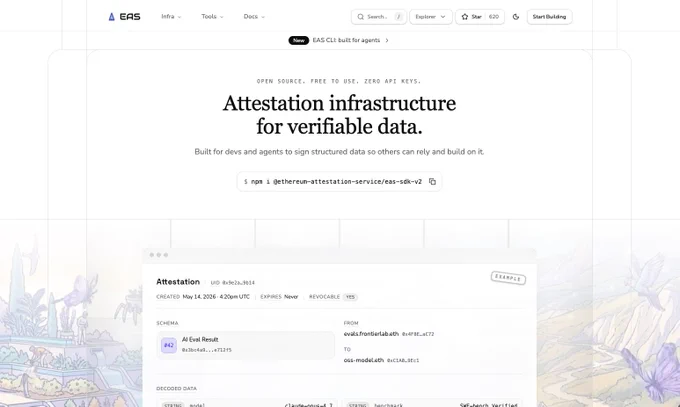Click the 'Attestation infrastructure' headline
Image resolution: width=680 pixels, height=407 pixels.
(x=339, y=115)
